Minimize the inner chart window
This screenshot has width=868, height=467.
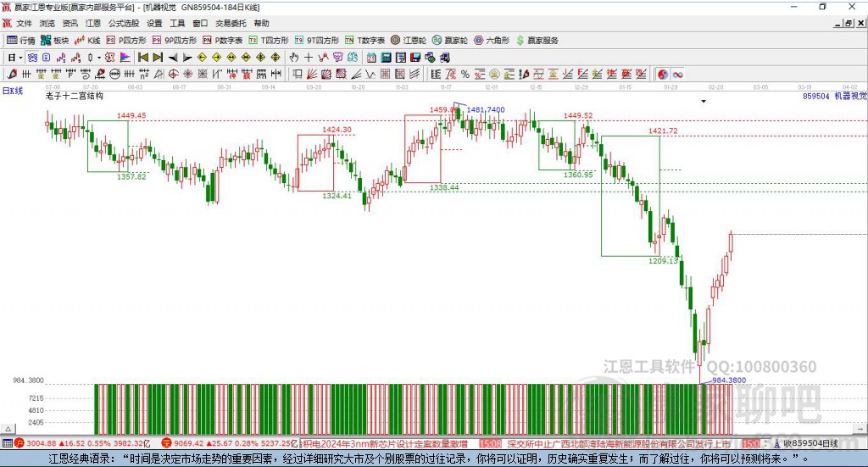click(838, 23)
